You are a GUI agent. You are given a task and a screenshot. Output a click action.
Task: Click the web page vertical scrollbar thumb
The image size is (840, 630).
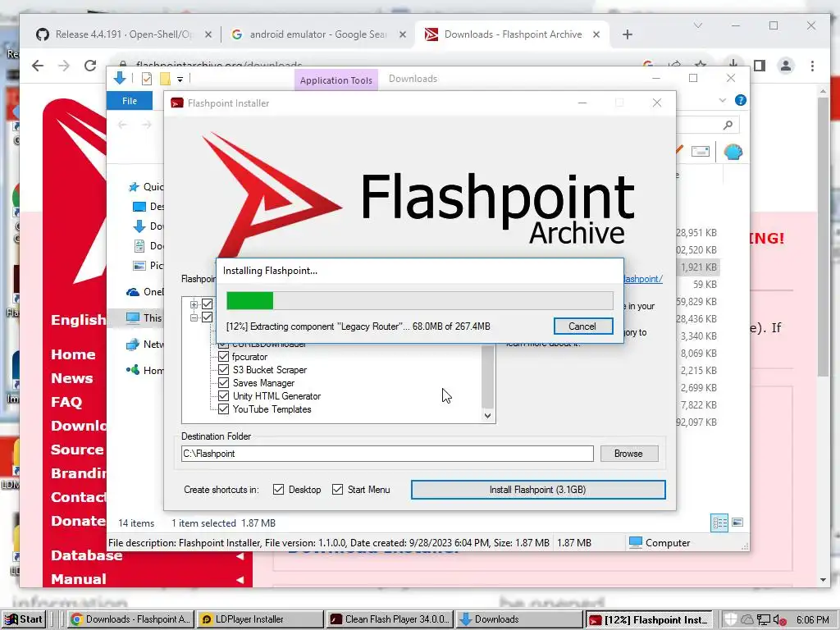(x=824, y=237)
